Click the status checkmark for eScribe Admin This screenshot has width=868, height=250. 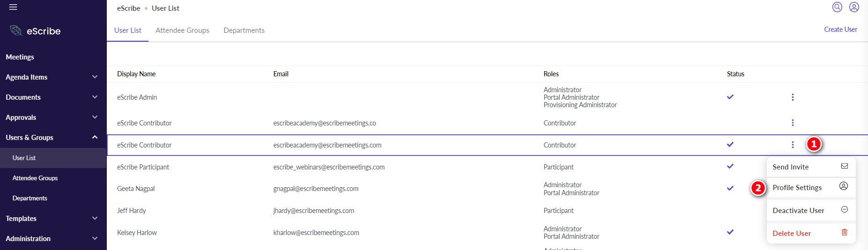click(730, 97)
